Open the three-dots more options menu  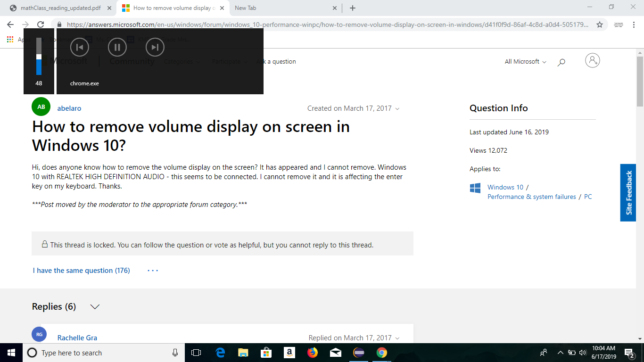point(153,271)
